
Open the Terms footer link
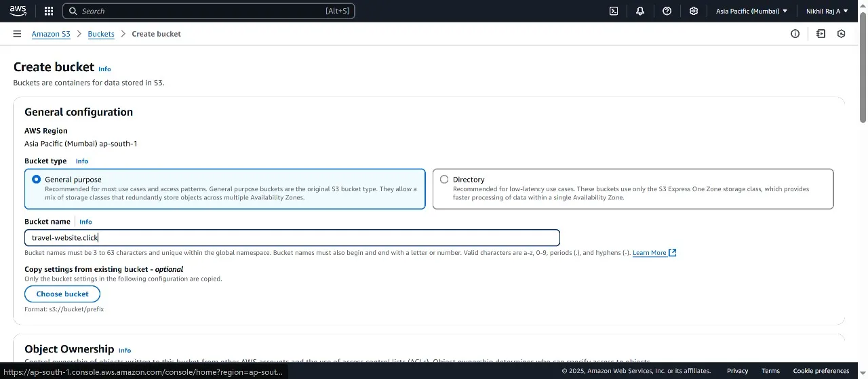coord(770,371)
